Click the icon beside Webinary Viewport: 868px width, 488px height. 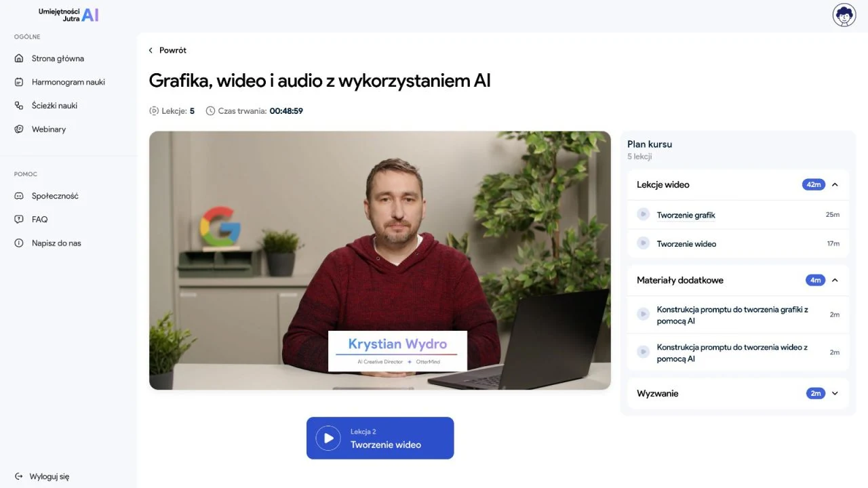(19, 129)
